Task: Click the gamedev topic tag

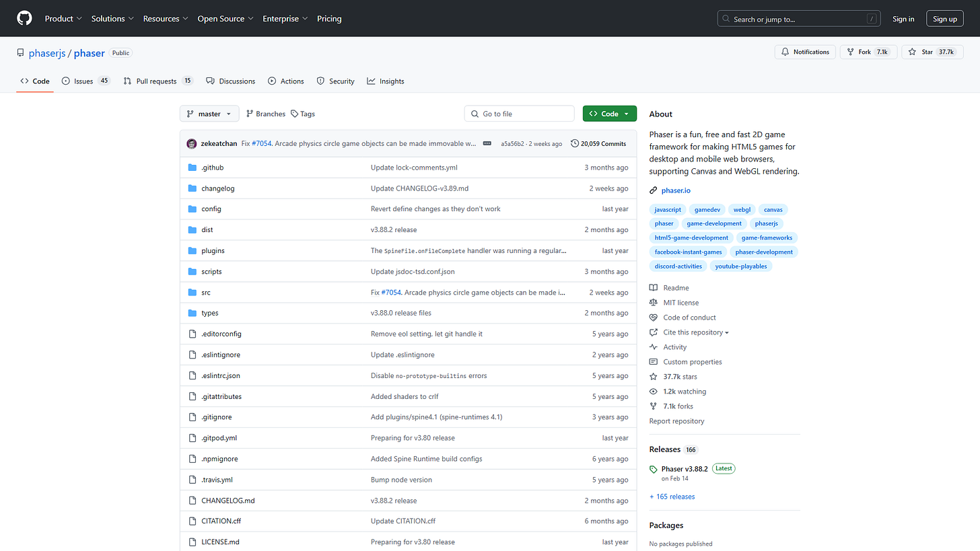Action: tap(707, 210)
